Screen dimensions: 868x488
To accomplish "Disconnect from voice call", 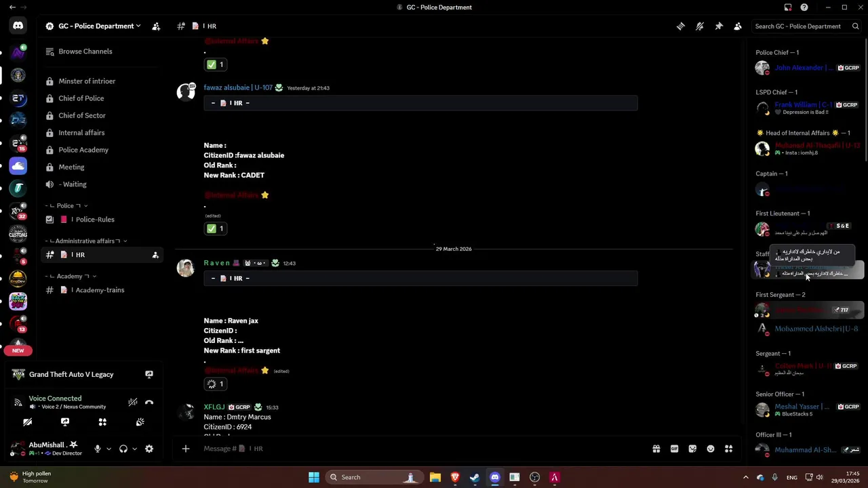I will coord(149,403).
